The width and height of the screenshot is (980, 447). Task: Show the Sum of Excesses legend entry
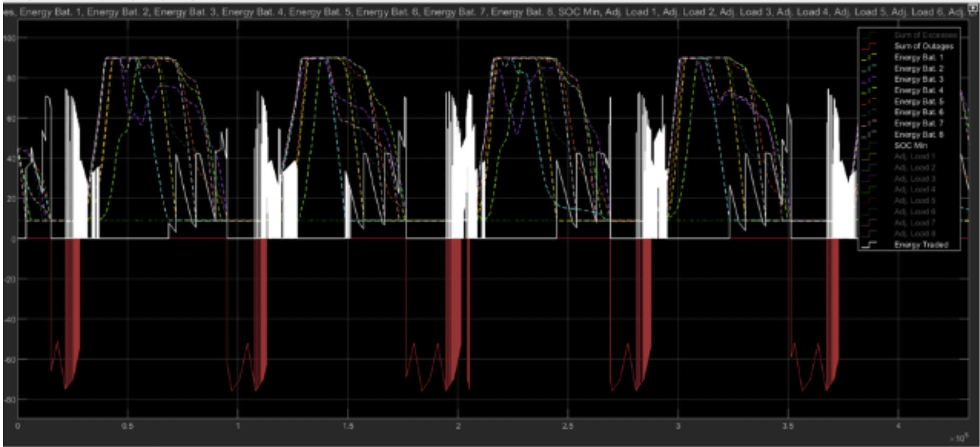(x=925, y=35)
